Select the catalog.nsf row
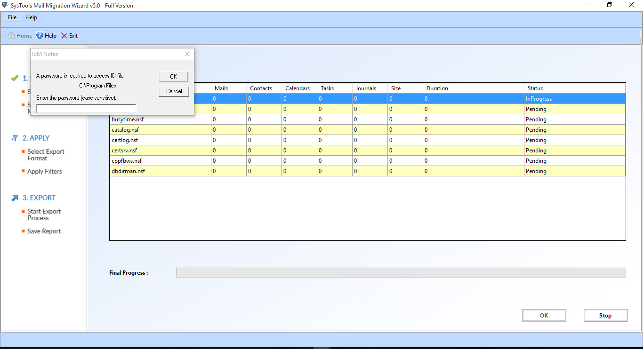Image resolution: width=644 pixels, height=349 pixels. 368,130
